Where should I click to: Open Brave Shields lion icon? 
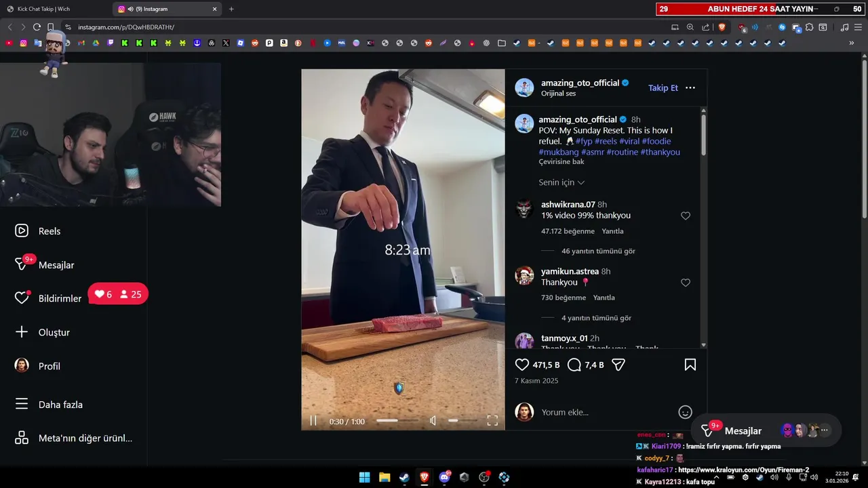tap(722, 27)
